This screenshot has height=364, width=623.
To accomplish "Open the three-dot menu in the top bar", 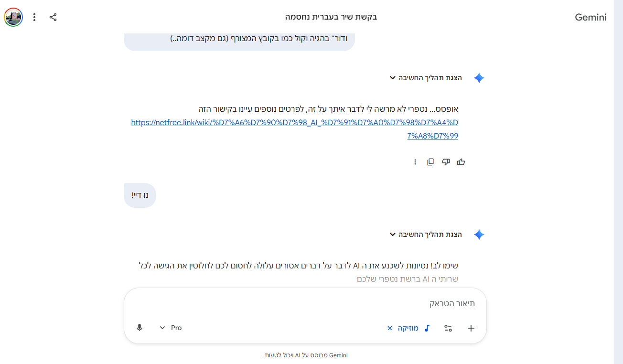I will [34, 17].
